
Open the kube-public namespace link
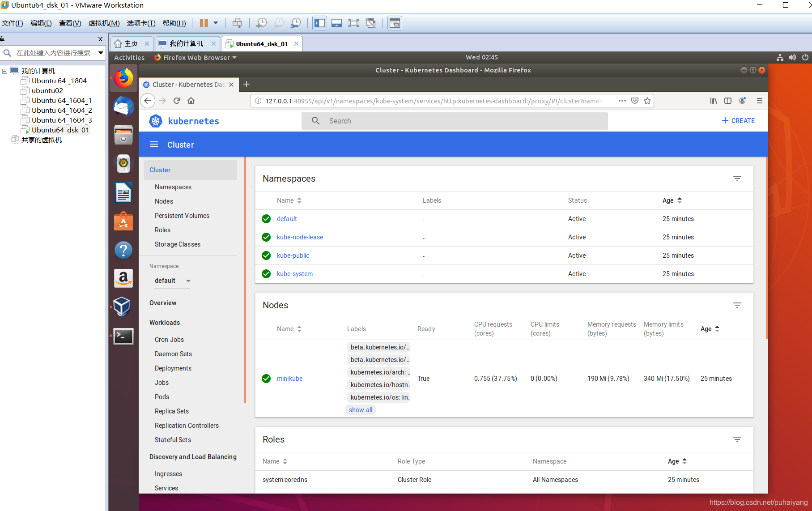[x=293, y=255]
